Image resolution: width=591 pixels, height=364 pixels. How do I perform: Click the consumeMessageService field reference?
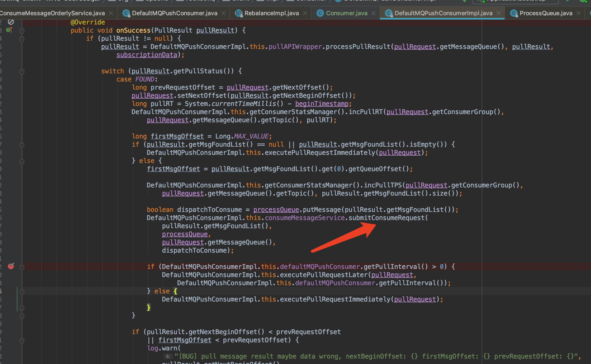pyautogui.click(x=304, y=218)
